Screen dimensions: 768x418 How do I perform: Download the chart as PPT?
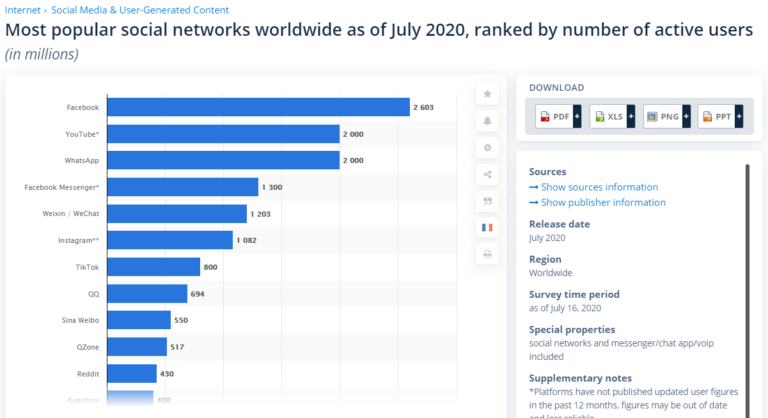pyautogui.click(x=716, y=117)
